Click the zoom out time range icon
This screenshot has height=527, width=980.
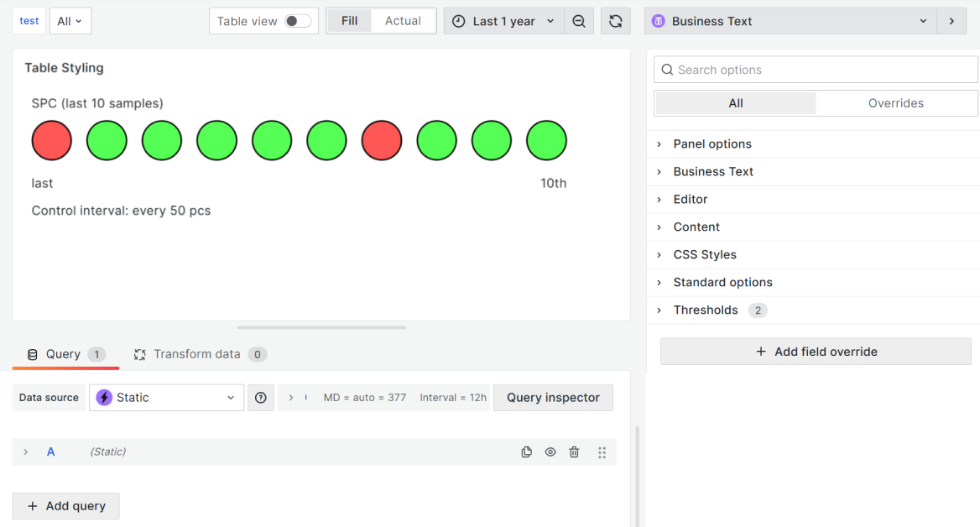(x=579, y=21)
